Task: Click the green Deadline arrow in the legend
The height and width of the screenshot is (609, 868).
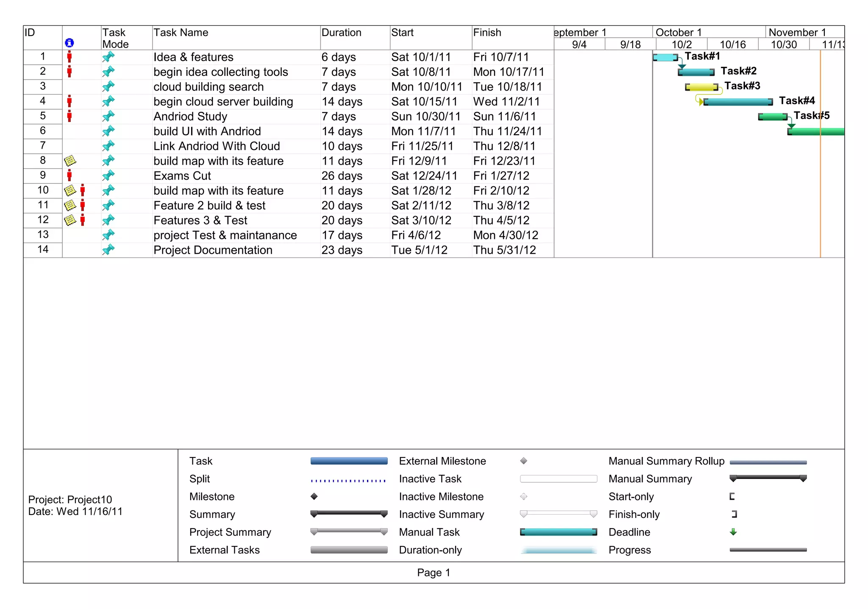Action: coord(733,532)
